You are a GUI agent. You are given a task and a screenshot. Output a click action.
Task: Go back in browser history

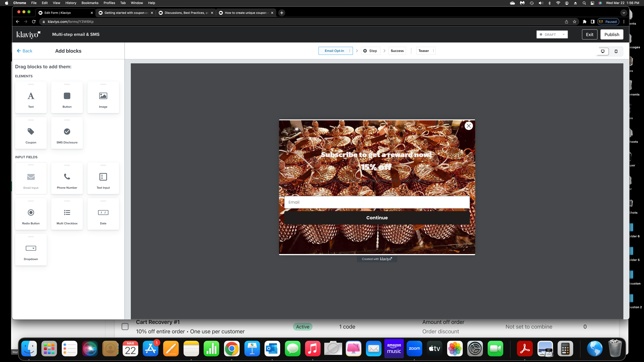[17, 22]
